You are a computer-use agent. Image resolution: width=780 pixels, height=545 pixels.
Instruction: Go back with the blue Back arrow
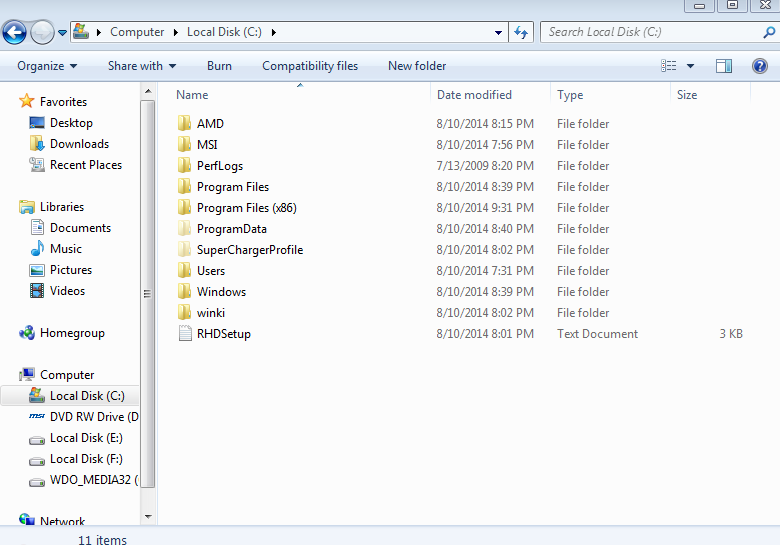[14, 33]
